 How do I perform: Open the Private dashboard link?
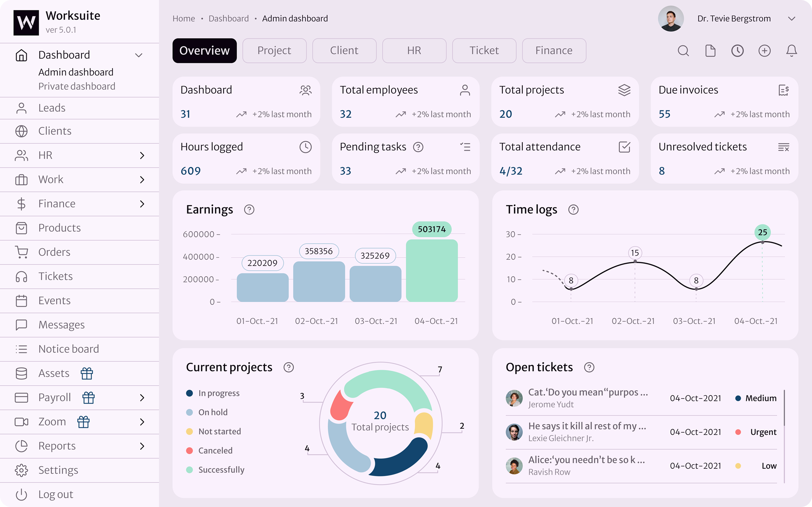coord(77,86)
